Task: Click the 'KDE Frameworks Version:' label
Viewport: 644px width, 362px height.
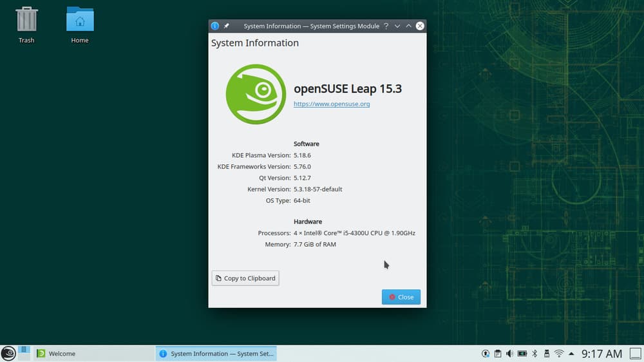Action: 254,166
